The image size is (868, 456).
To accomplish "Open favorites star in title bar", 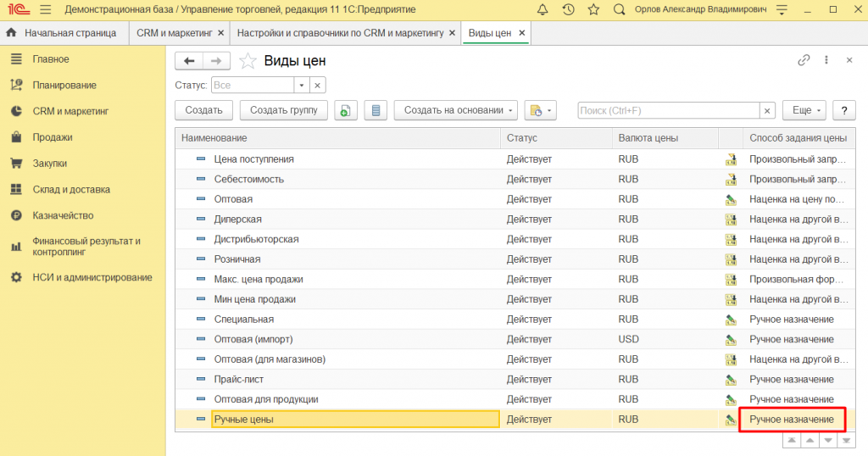I will pos(593,9).
